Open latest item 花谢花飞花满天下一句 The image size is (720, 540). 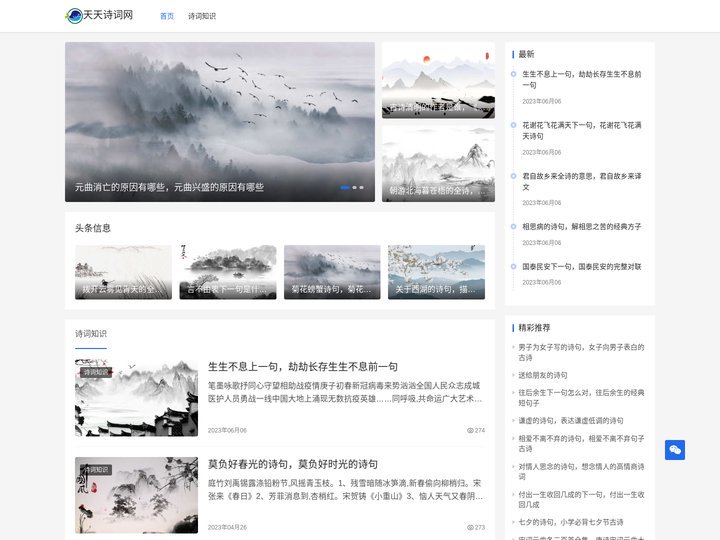[581, 130]
